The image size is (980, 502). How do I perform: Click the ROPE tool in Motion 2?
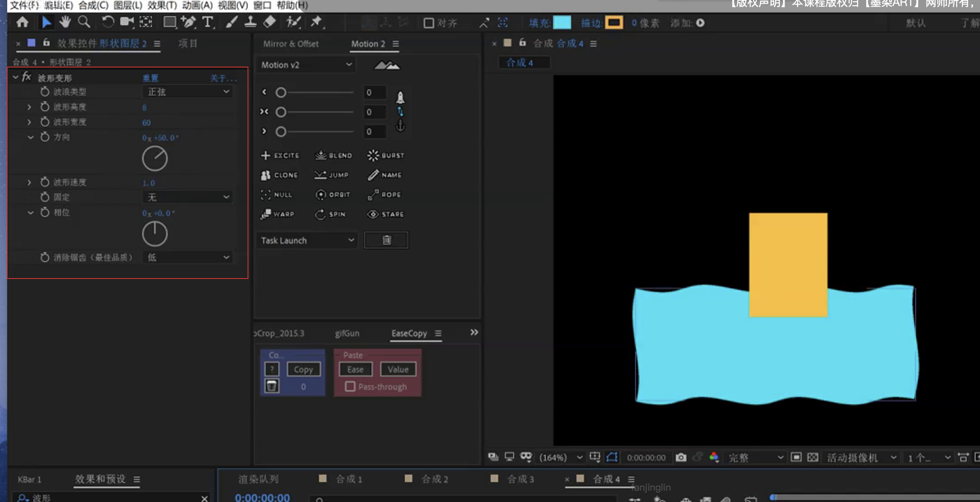coord(384,194)
